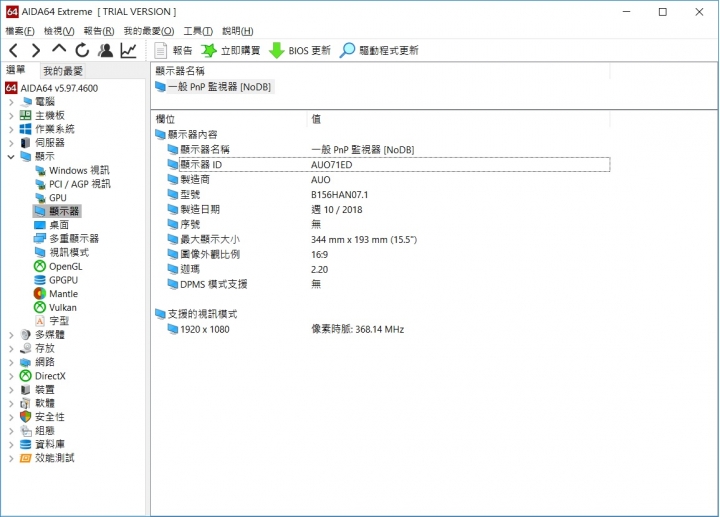The width and height of the screenshot is (720, 517).
Task: Click the 效能測試 benchmark icon
Action: [26, 458]
